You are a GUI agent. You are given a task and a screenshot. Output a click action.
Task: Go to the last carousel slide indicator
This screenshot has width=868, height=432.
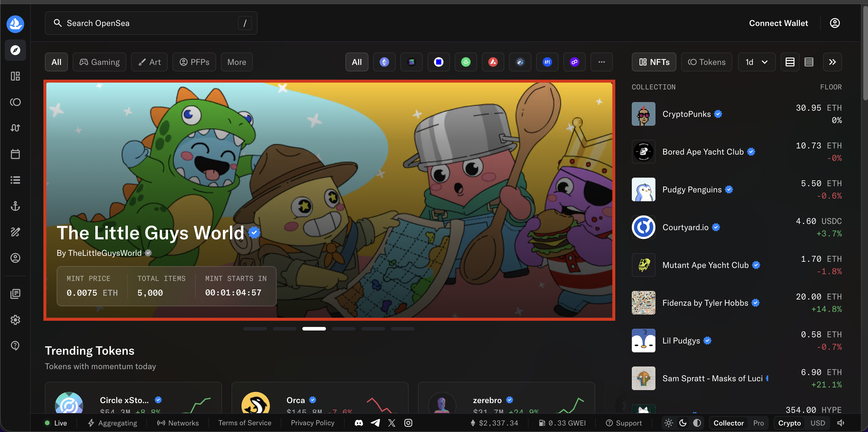(x=402, y=329)
